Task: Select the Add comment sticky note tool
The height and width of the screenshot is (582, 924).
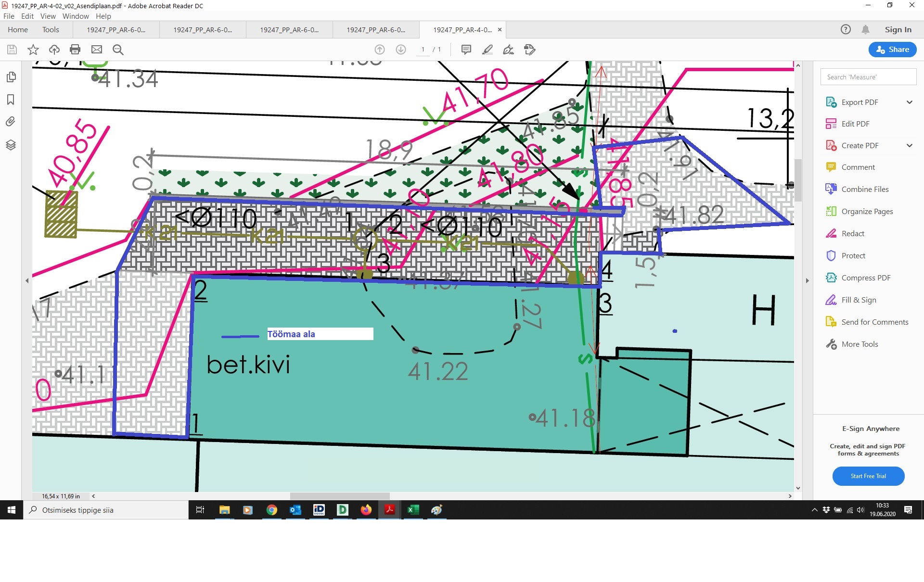Action: [466, 50]
